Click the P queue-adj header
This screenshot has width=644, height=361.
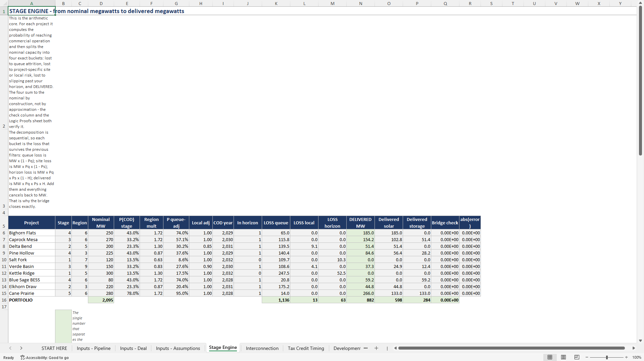point(176,223)
